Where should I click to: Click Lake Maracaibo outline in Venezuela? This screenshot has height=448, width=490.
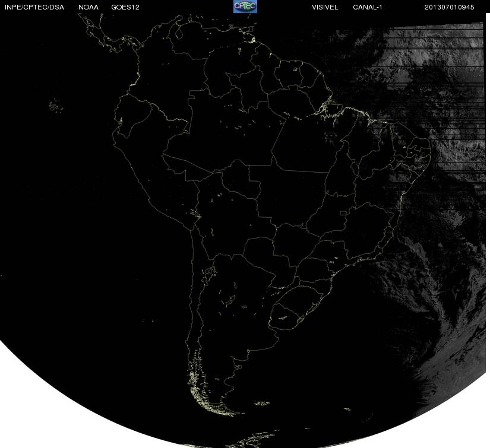tap(178, 33)
